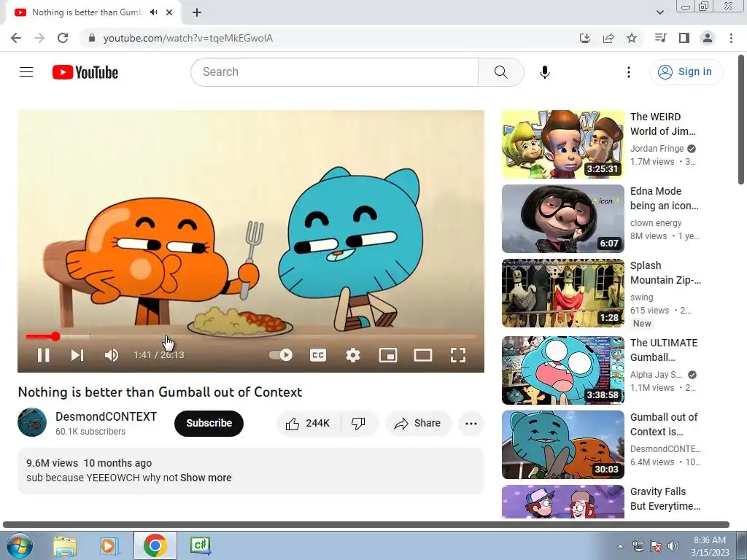Close the YouTube tab
The width and height of the screenshot is (747, 560).
tap(169, 12)
